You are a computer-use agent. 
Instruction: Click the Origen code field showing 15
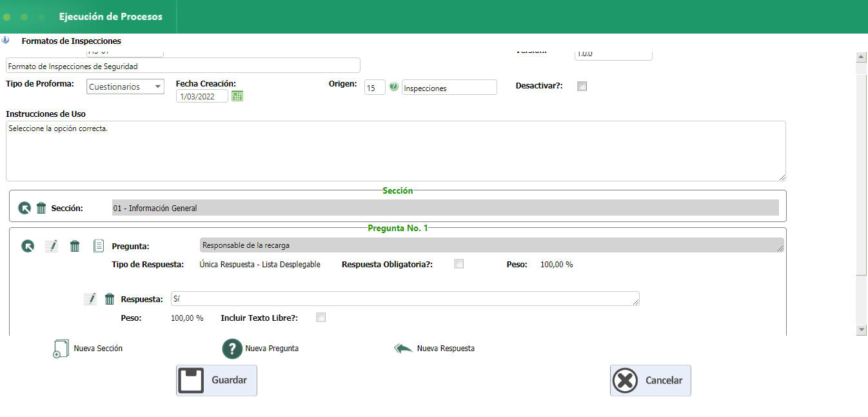click(x=375, y=88)
